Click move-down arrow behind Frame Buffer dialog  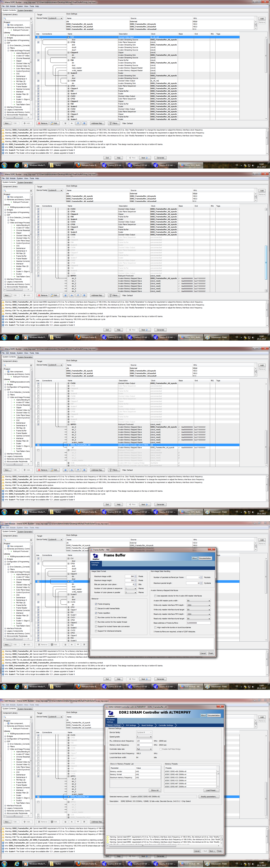tap(78, 644)
